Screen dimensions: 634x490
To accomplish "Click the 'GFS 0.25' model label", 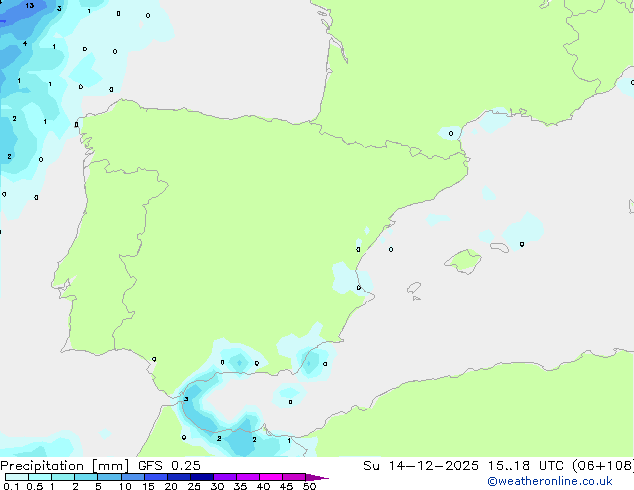I will [169, 466].
